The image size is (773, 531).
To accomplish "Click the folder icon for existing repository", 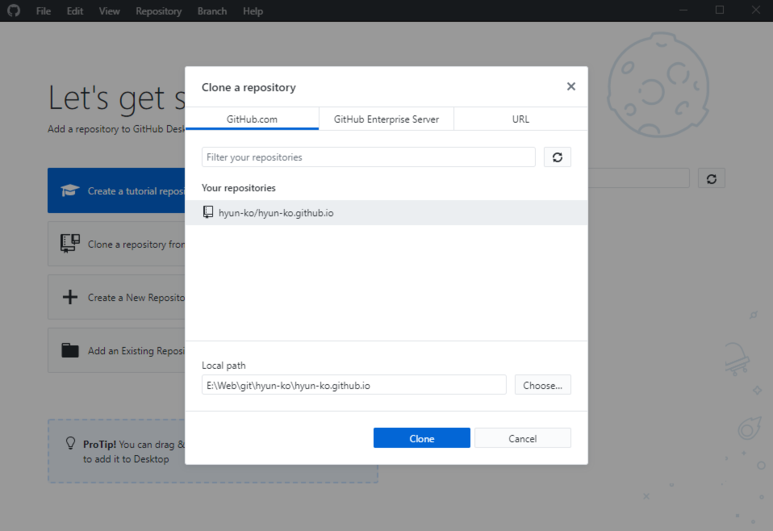I will click(x=70, y=350).
